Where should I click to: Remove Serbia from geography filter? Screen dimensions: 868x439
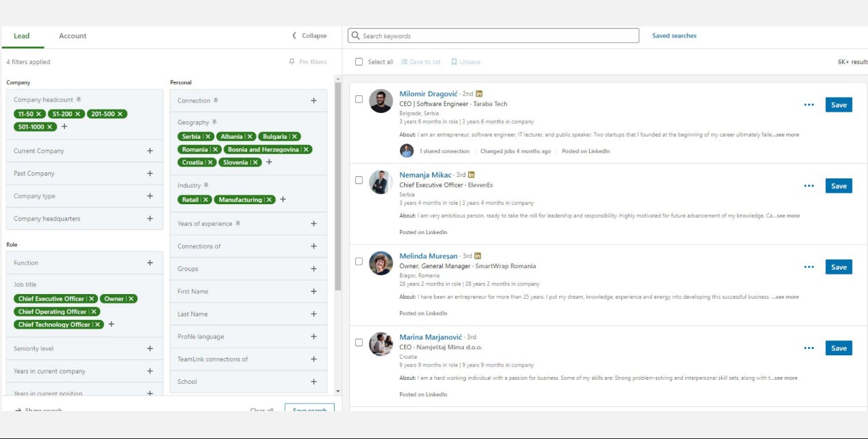point(208,137)
